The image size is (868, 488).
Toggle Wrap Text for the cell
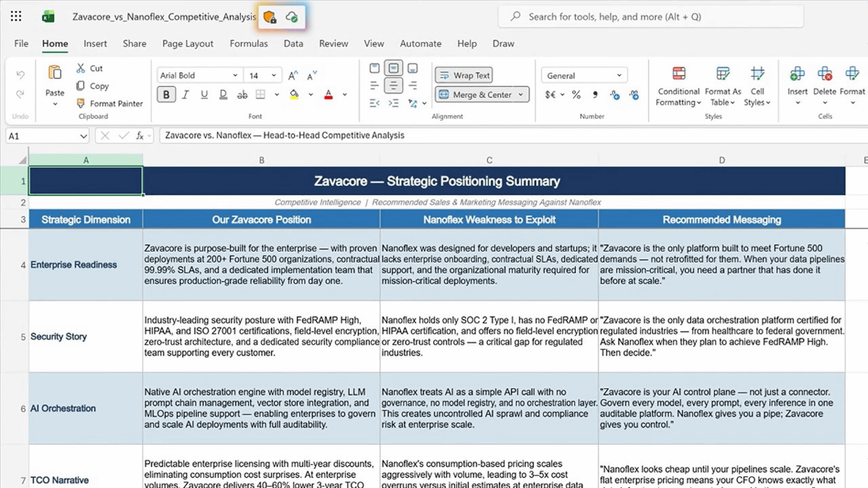(464, 75)
